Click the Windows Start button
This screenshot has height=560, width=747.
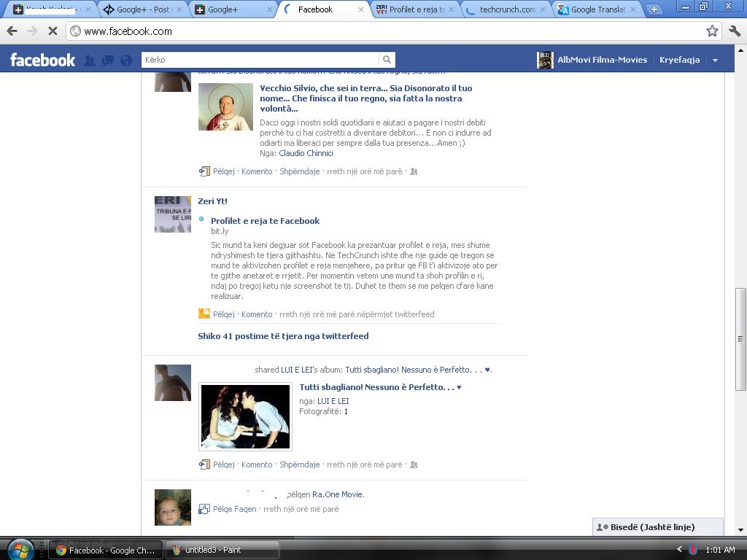click(x=20, y=550)
